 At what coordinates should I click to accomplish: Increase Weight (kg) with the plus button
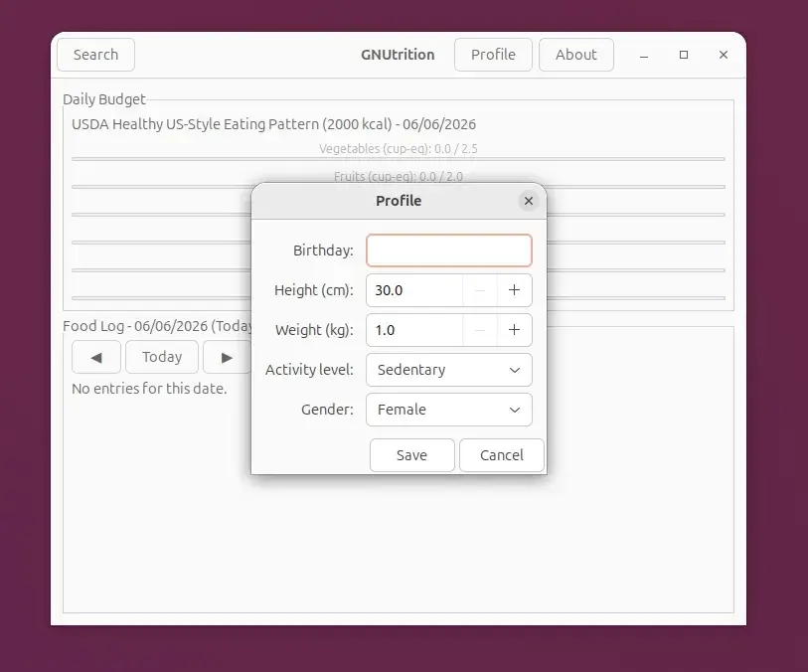point(514,330)
